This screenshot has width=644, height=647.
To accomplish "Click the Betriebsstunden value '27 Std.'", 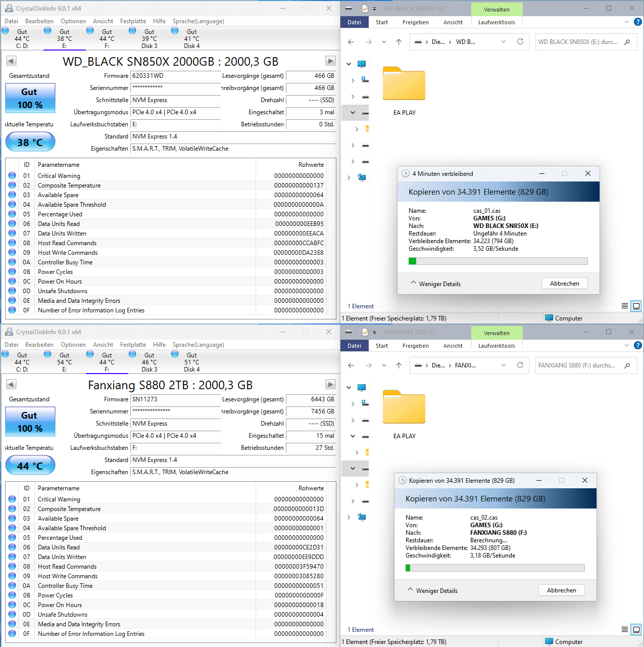I will coord(311,448).
